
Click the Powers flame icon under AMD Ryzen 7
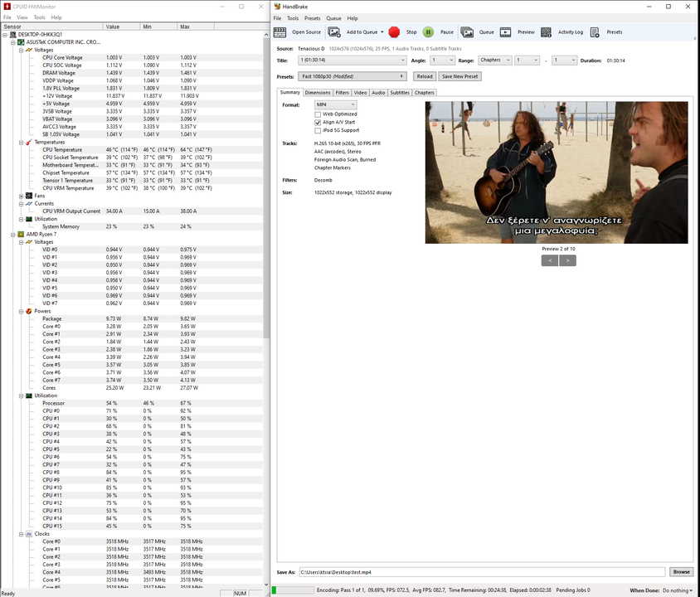29,311
